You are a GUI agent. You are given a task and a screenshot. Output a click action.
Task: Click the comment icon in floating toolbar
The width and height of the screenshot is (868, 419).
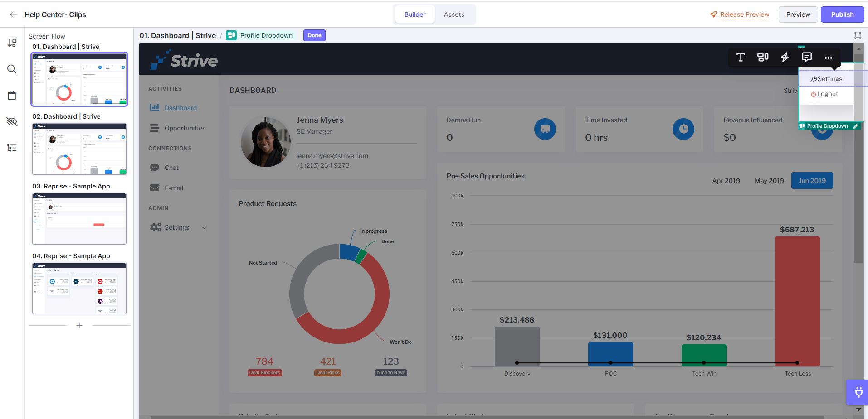(x=806, y=57)
